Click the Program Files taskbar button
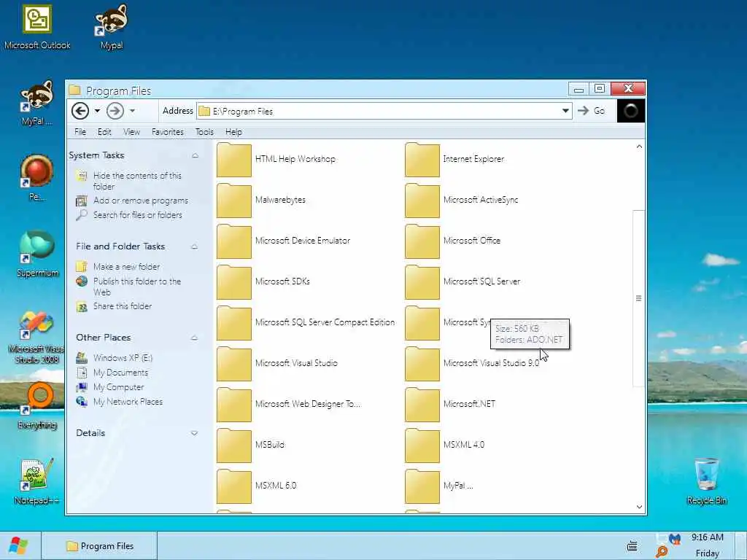The width and height of the screenshot is (747, 560). [x=99, y=546]
